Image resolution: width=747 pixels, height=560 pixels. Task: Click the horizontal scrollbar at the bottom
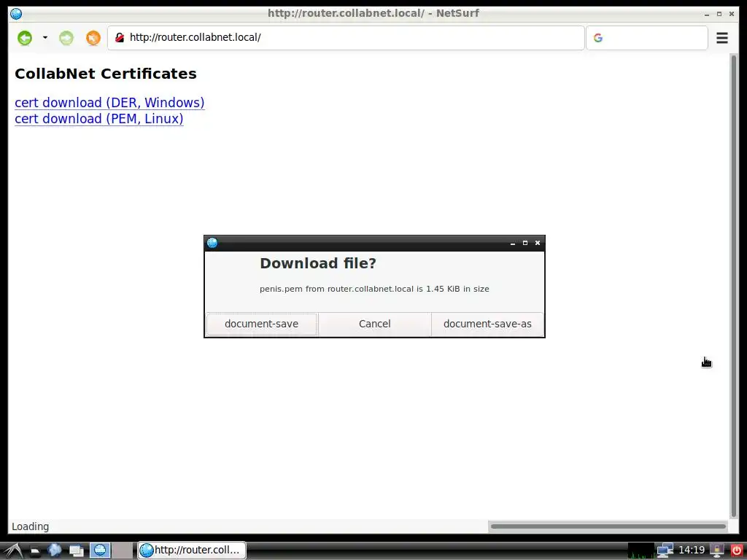pos(608,526)
